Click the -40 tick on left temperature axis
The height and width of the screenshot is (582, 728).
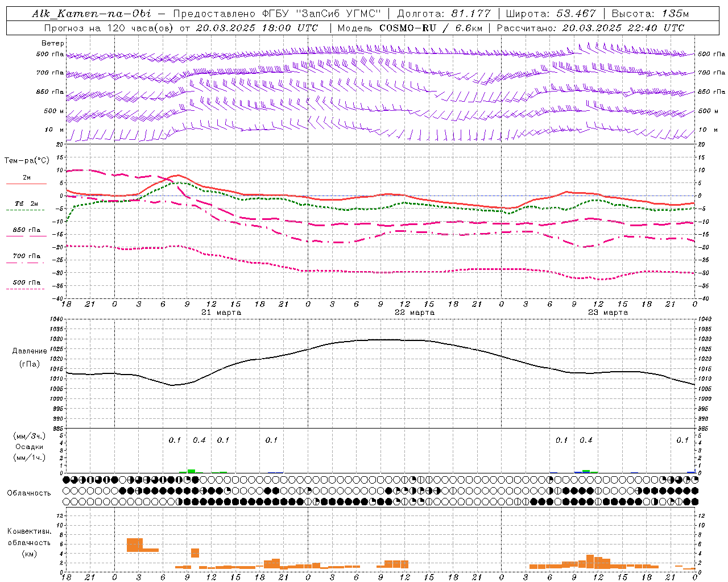pos(59,298)
